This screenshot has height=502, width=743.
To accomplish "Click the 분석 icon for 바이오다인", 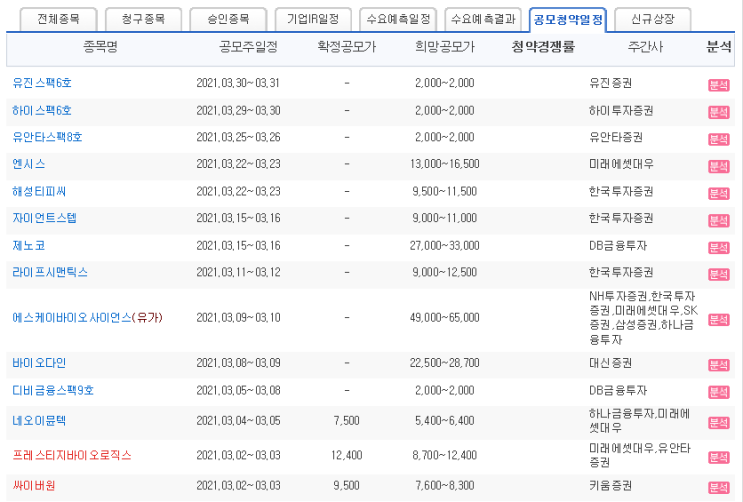I will (718, 365).
